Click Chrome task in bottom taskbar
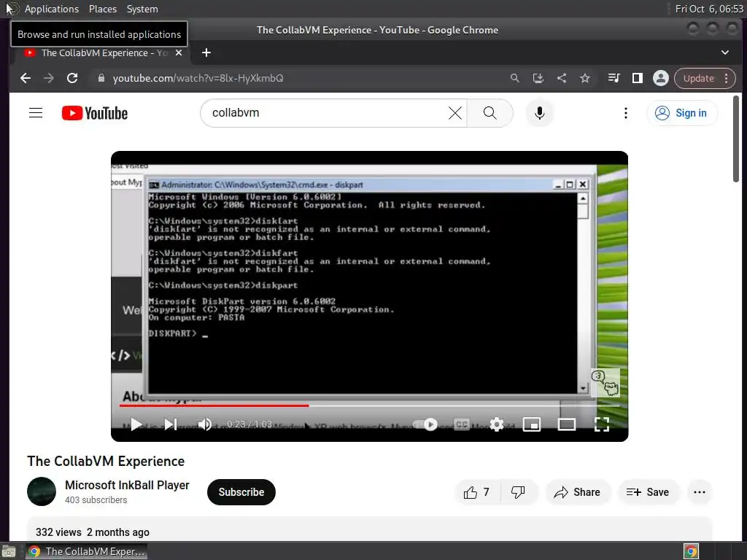This screenshot has height=560, width=747. [86, 551]
